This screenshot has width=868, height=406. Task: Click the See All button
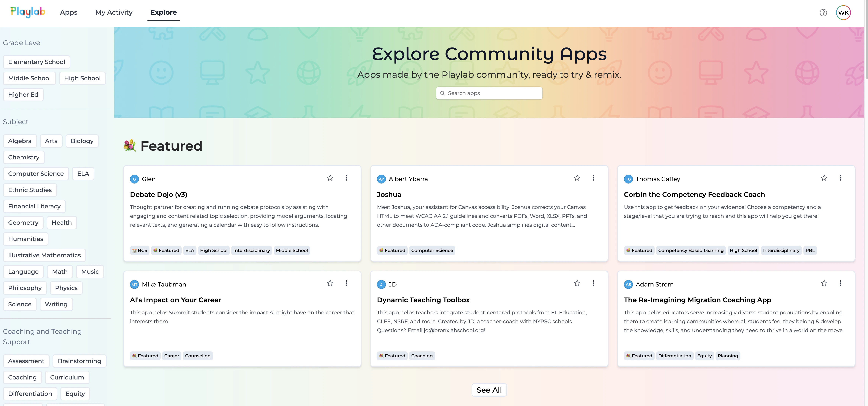(489, 390)
